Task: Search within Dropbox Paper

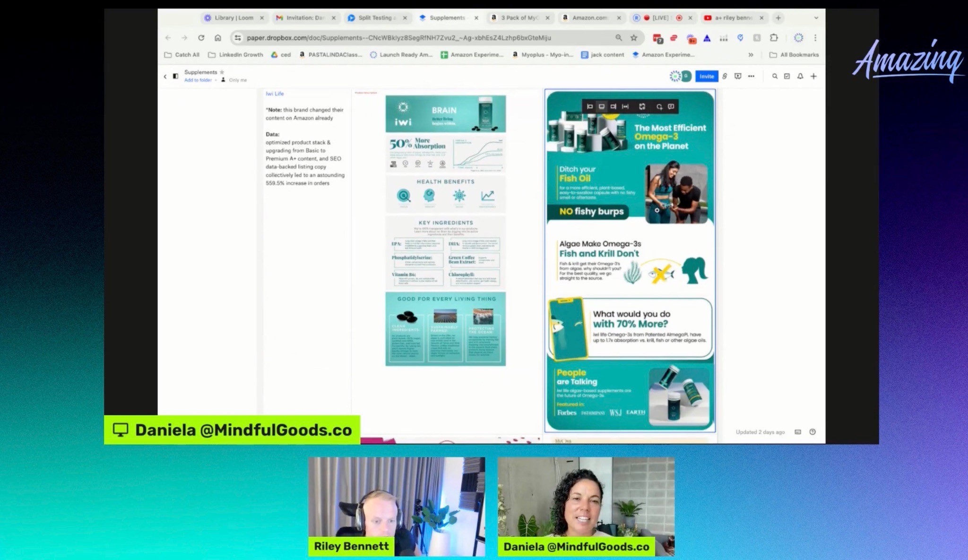Action: pyautogui.click(x=775, y=76)
